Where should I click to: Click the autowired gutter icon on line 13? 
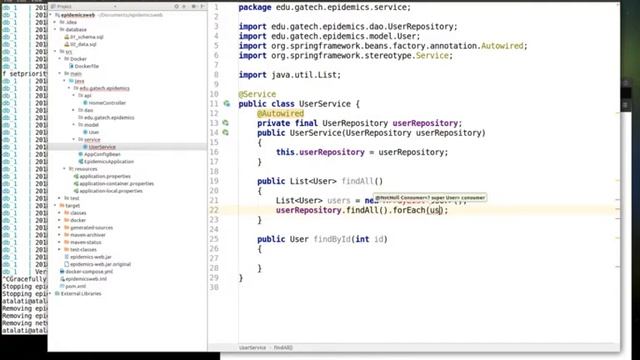tap(225, 123)
